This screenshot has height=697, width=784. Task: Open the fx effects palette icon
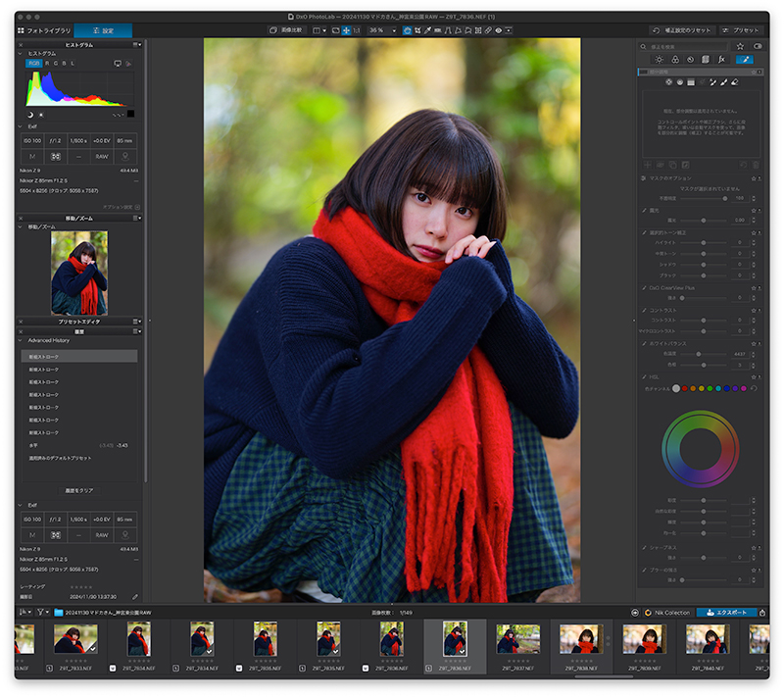click(721, 60)
